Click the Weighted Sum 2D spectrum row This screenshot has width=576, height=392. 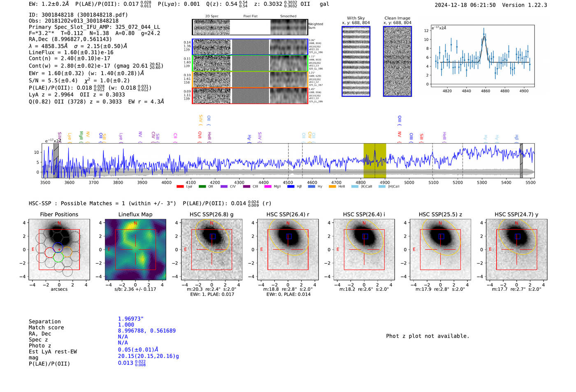click(250, 27)
